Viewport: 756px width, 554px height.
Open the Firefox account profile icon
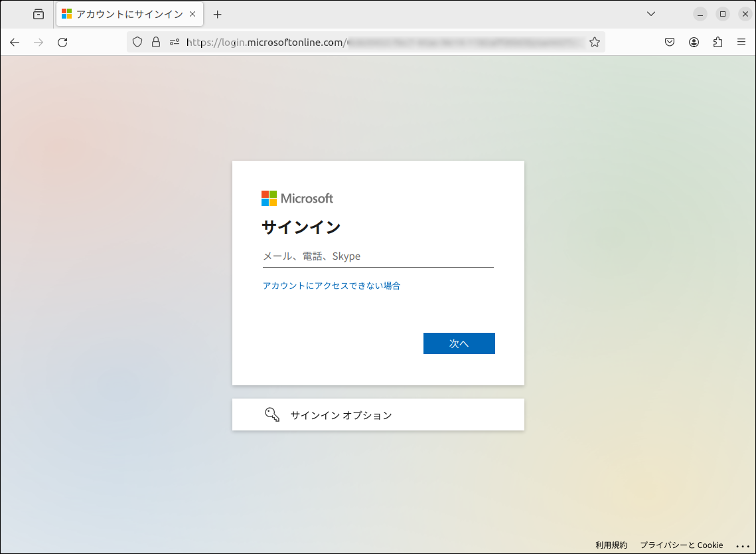694,43
